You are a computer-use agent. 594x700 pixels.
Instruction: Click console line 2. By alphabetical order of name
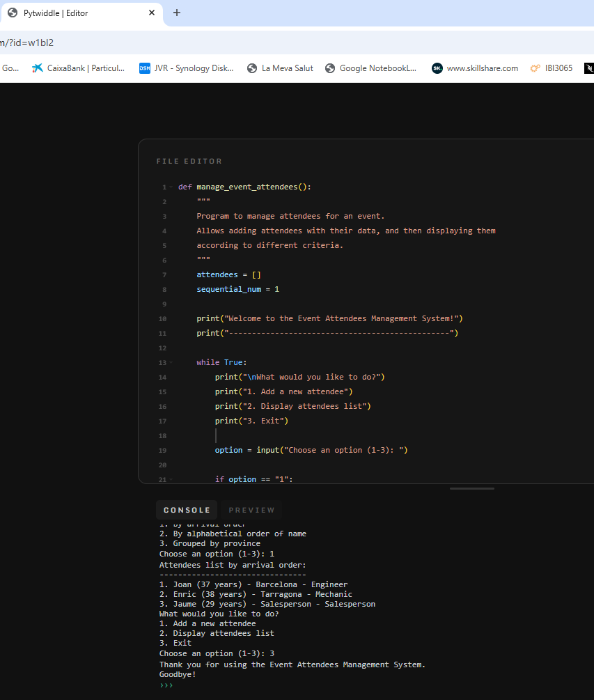[233, 534]
